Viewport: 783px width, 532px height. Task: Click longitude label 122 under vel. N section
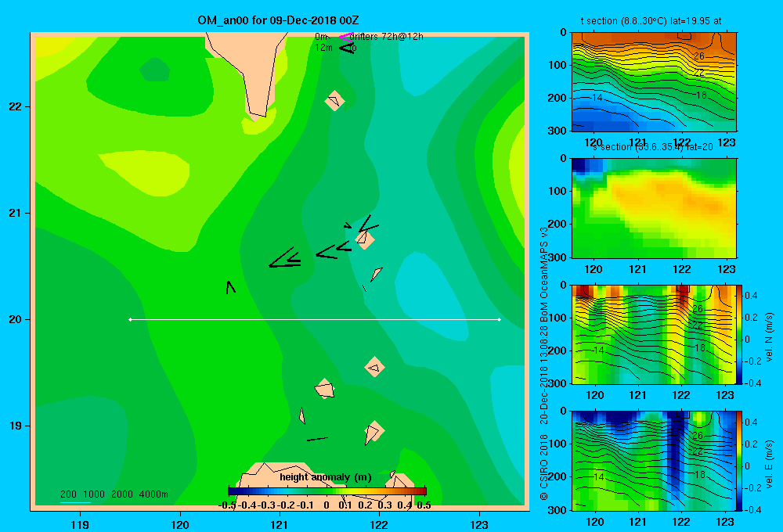point(681,395)
